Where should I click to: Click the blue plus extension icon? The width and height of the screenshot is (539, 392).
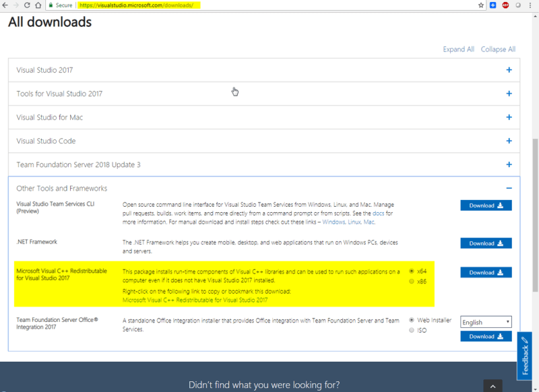tap(493, 5)
